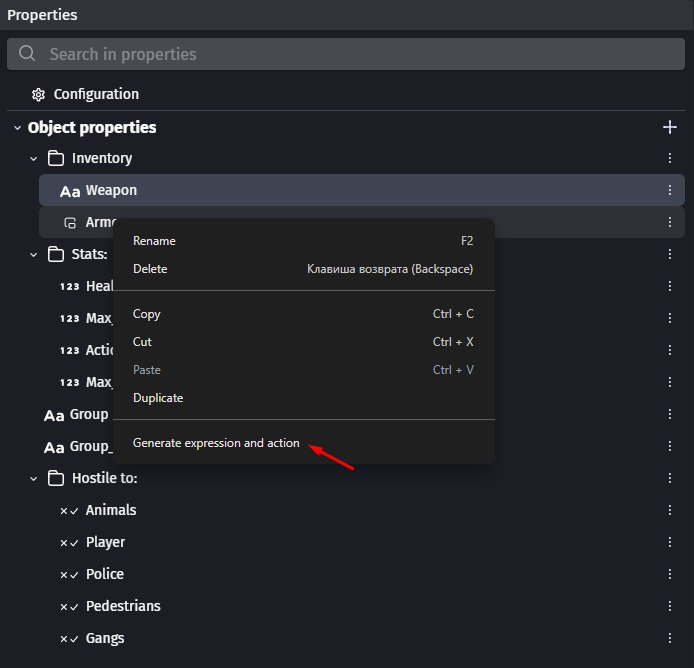
Task: Open three-dot menu for Pedestrians property
Action: [670, 606]
